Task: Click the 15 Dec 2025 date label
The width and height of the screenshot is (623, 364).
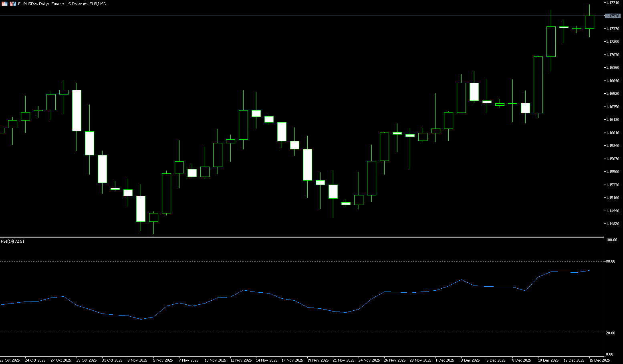Action: (x=599, y=360)
